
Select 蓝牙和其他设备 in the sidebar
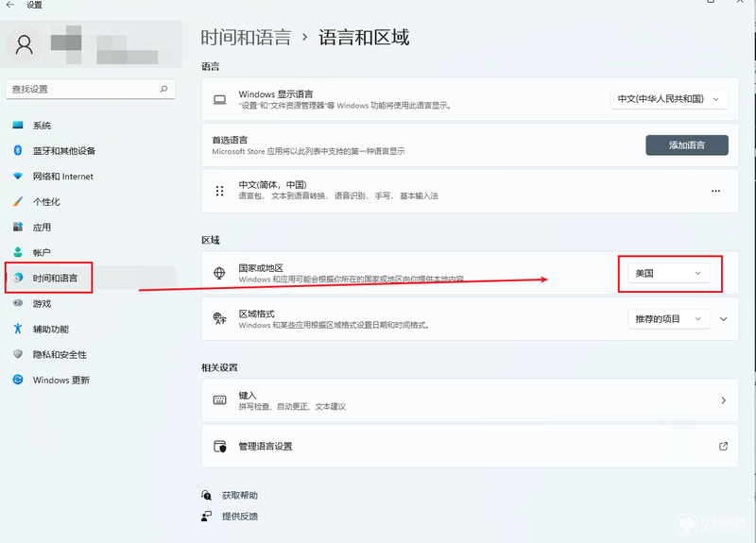coord(90,151)
